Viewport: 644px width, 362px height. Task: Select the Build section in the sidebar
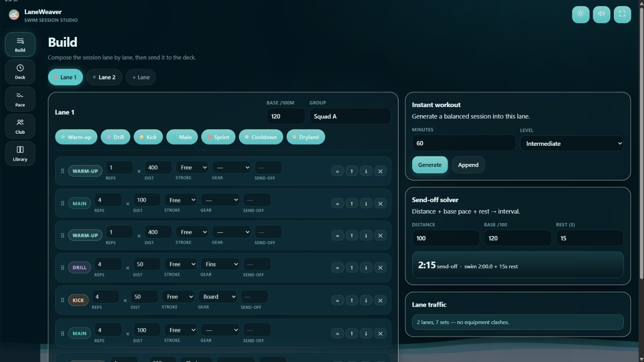click(x=20, y=44)
